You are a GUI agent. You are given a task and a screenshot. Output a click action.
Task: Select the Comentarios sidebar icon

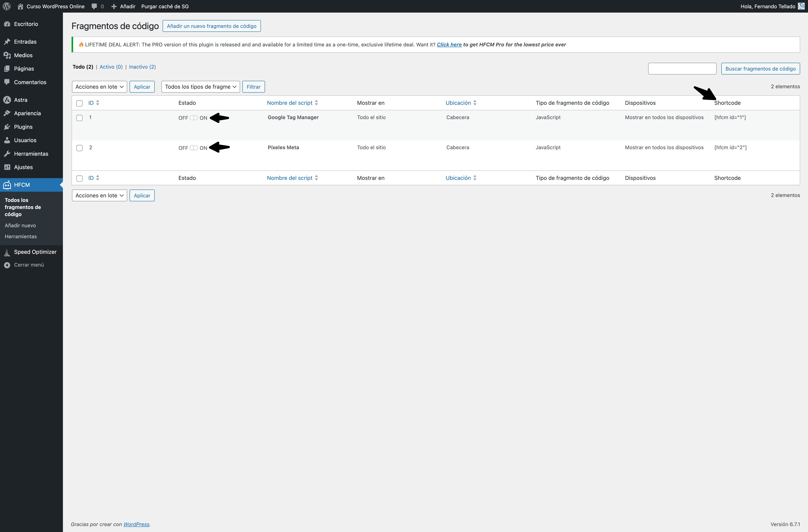(7, 82)
